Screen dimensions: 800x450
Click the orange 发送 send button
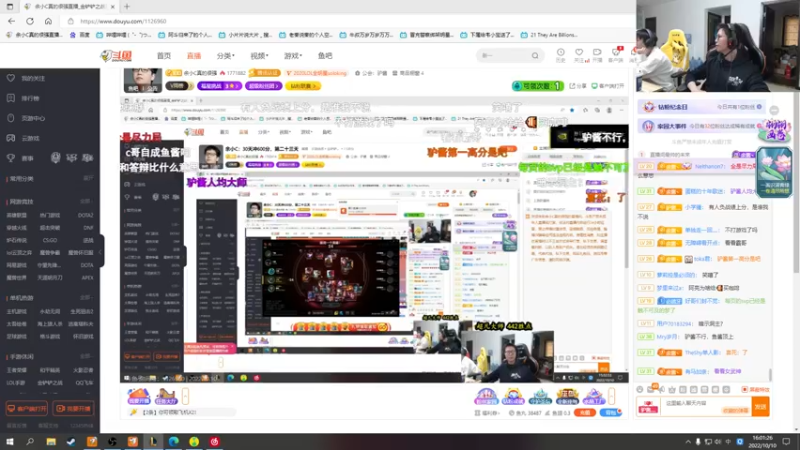761,407
